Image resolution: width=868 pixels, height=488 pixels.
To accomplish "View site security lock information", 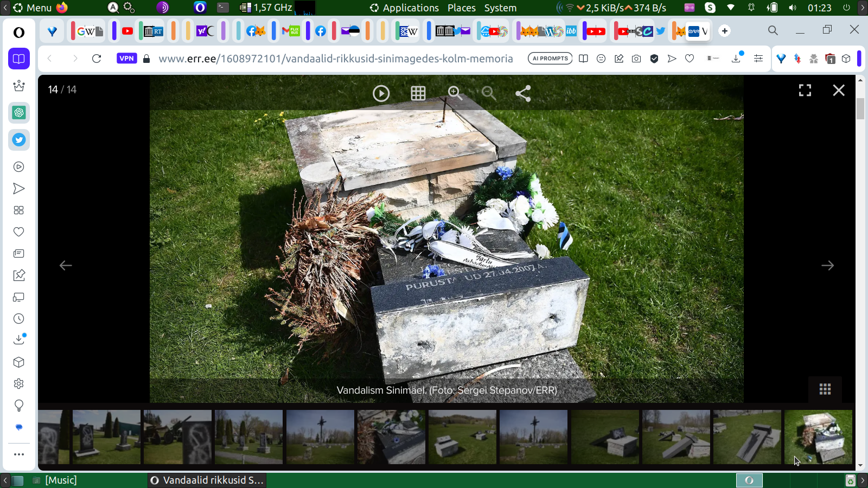I will 146,59.
